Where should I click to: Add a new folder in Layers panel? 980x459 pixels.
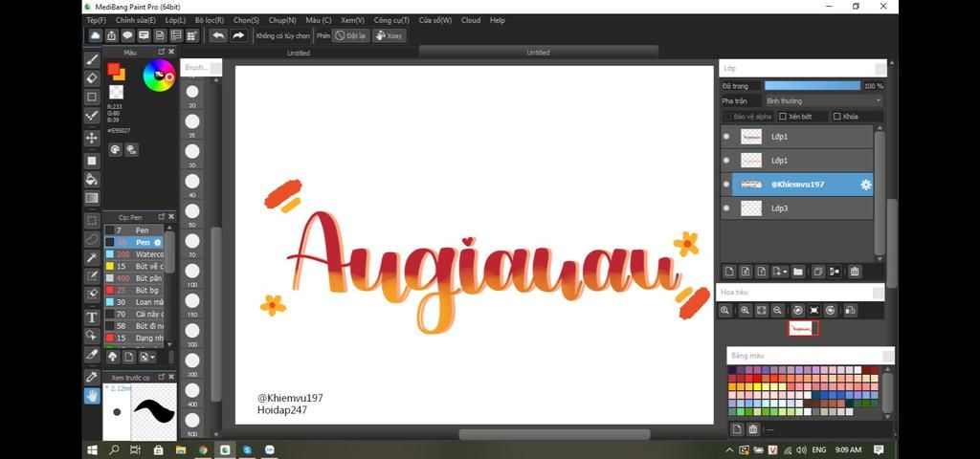tap(798, 272)
